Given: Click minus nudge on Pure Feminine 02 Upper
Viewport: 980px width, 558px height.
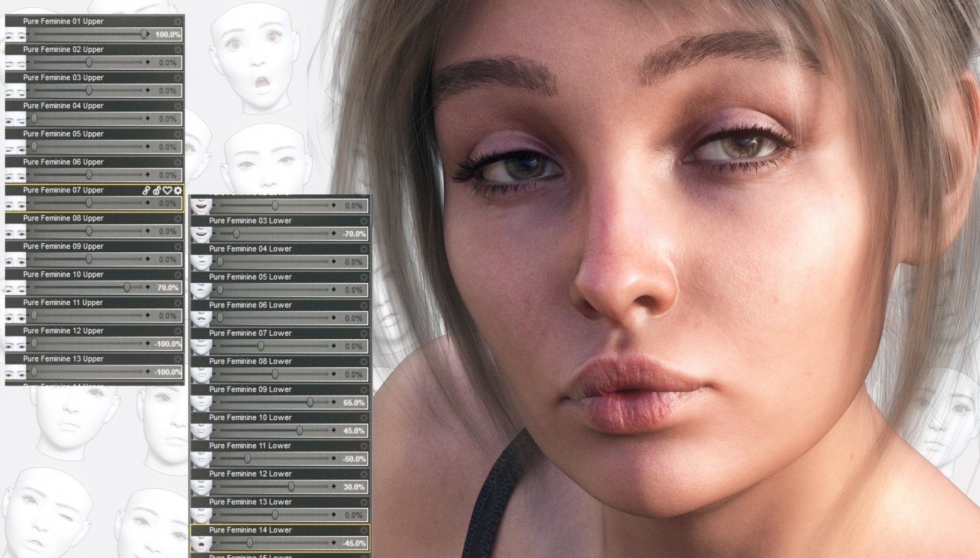Looking at the screenshot, I should 28,62.
